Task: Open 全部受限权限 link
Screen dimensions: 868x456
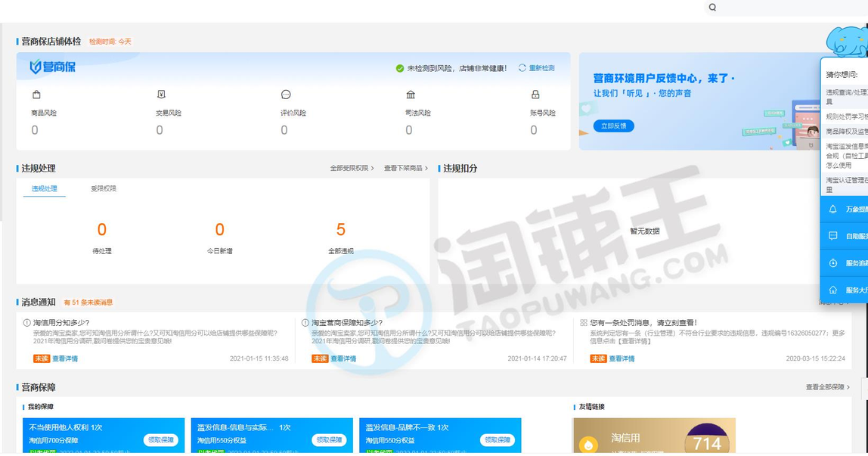Action: pyautogui.click(x=352, y=168)
